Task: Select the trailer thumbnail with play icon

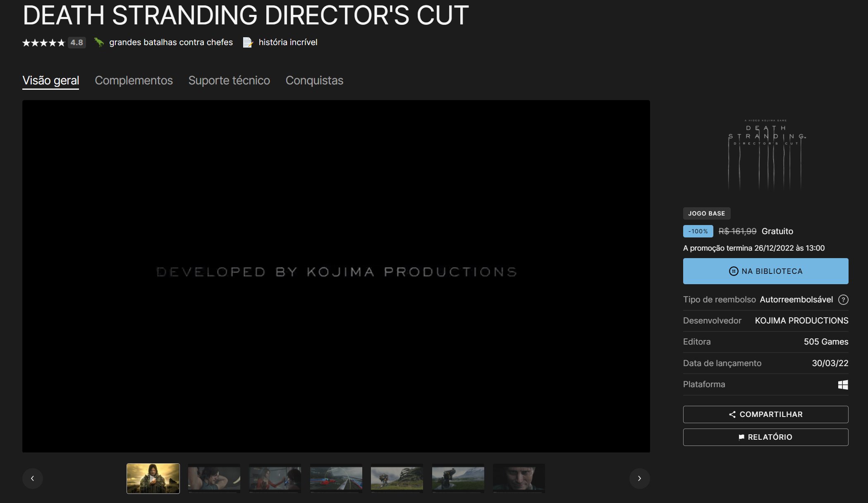Action: click(153, 479)
